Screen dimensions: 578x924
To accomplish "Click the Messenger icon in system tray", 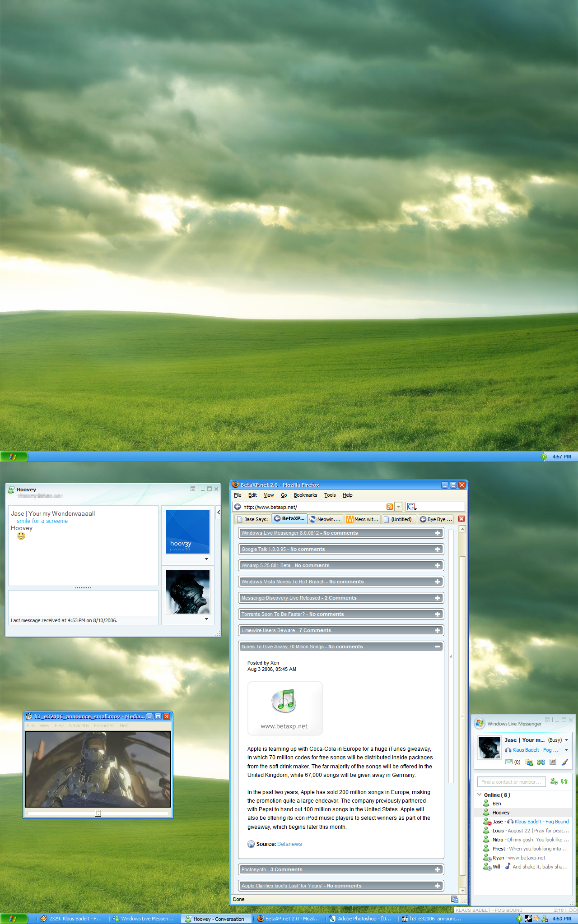I will point(545,918).
